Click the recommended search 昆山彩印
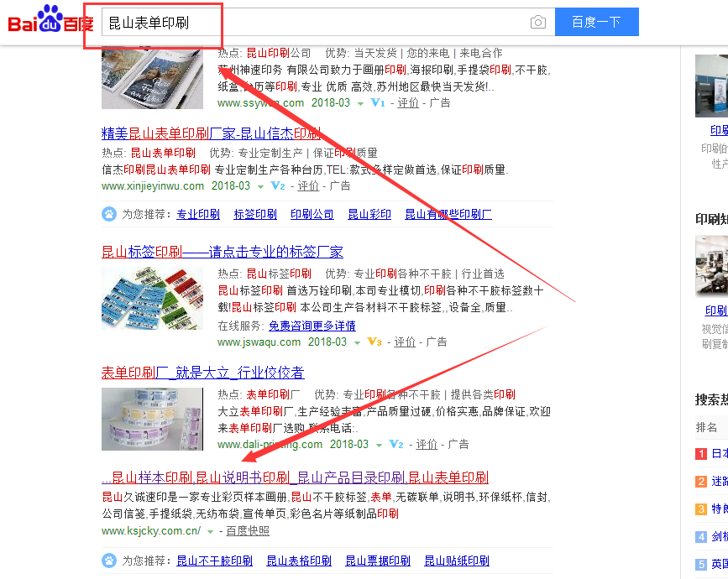The width and height of the screenshot is (728, 579). (x=369, y=214)
